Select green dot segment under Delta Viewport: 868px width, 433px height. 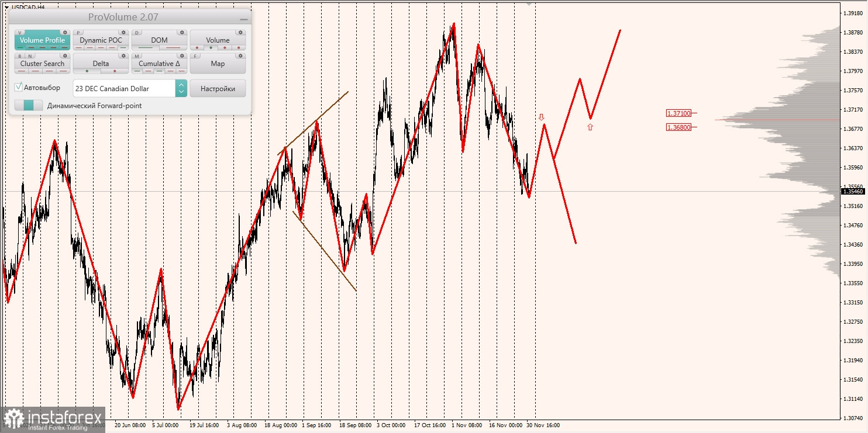[87, 71]
